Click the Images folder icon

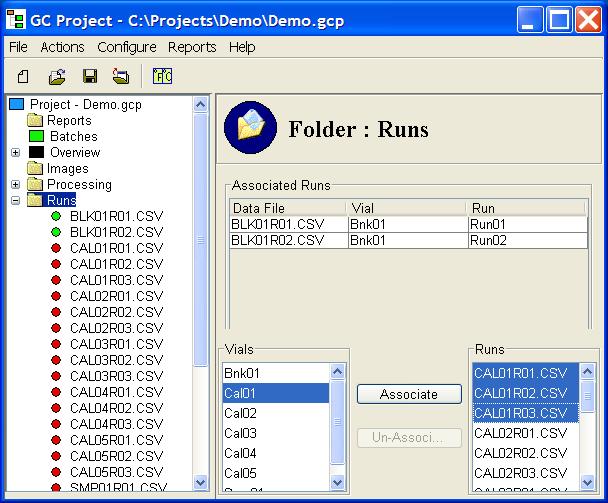[x=35, y=168]
